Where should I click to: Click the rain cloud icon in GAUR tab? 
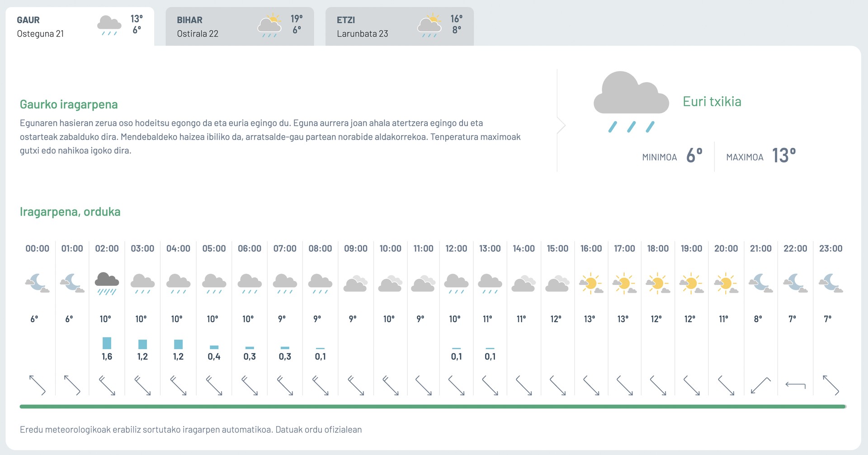109,26
